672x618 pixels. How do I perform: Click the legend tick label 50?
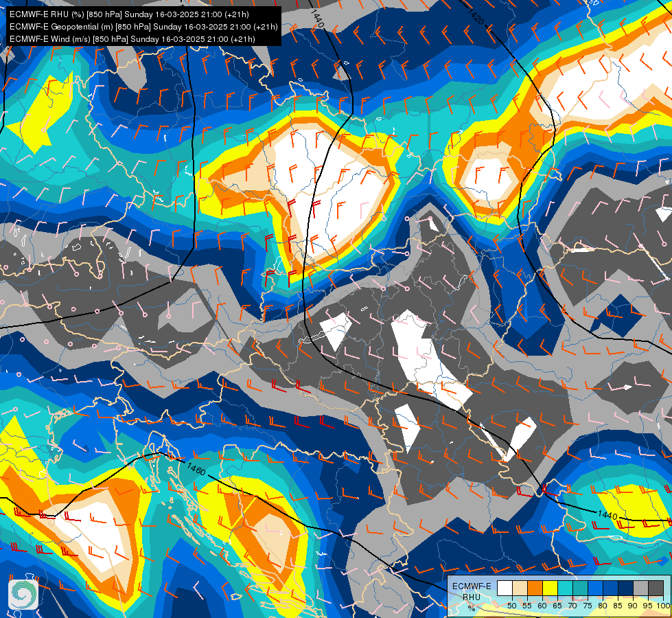point(511,606)
